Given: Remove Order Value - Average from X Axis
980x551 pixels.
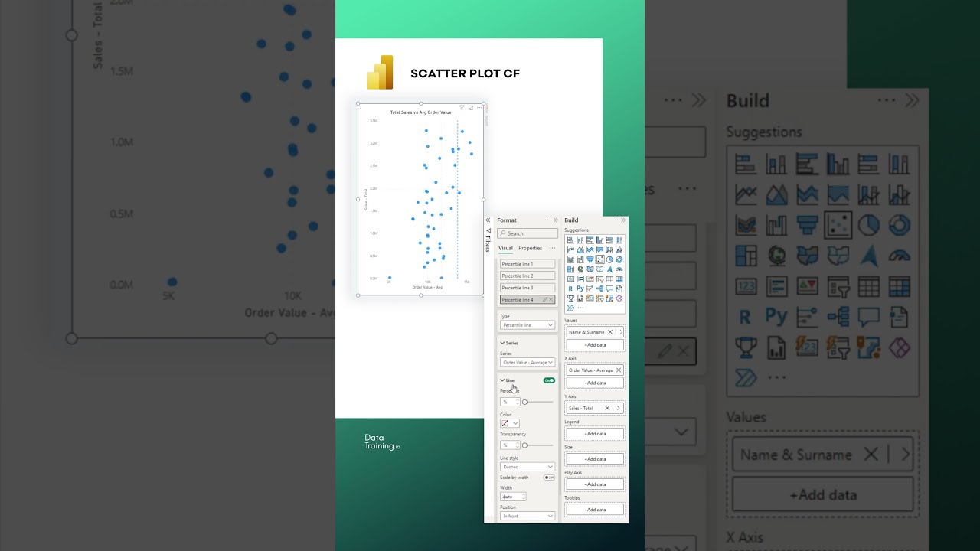Looking at the screenshot, I should click(619, 370).
